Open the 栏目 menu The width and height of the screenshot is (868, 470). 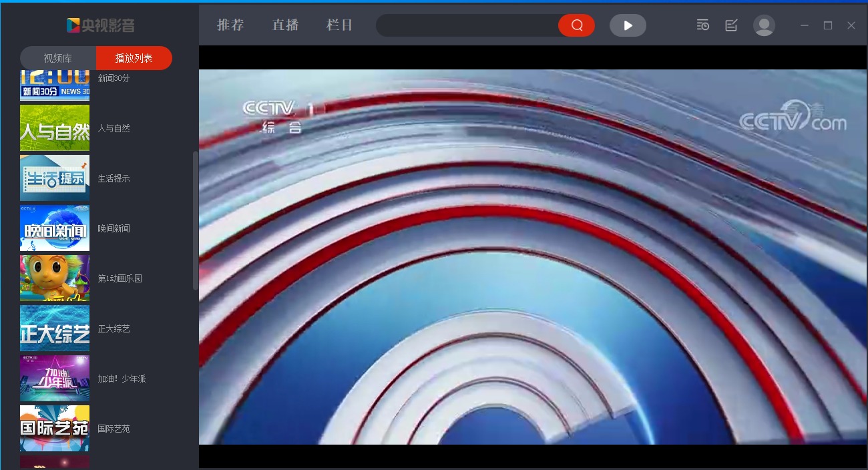[340, 25]
